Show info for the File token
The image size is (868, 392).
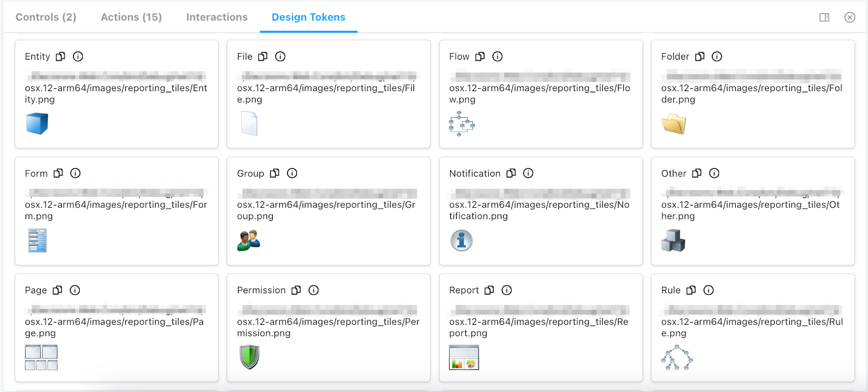click(280, 56)
